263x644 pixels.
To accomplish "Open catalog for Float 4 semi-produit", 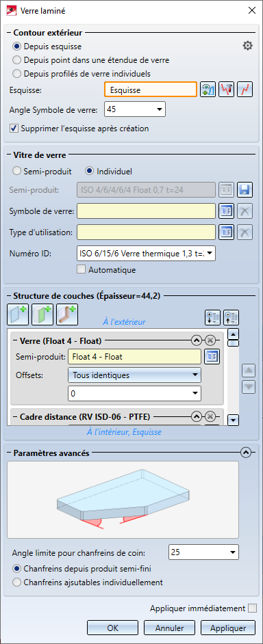I will coord(212,356).
